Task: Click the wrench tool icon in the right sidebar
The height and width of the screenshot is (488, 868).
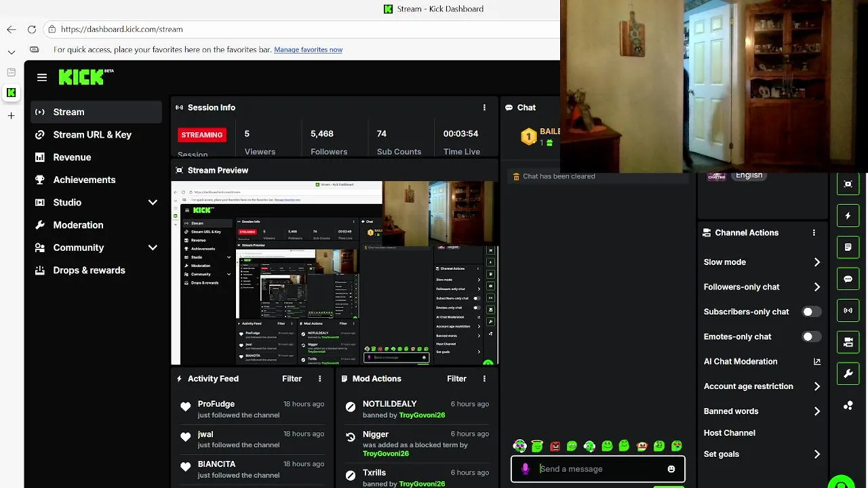Action: [848, 374]
